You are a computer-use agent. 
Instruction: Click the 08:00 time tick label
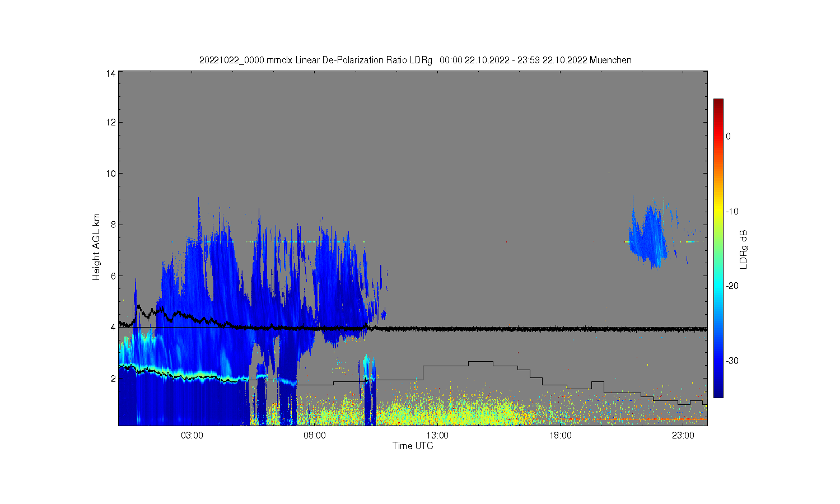(x=315, y=435)
